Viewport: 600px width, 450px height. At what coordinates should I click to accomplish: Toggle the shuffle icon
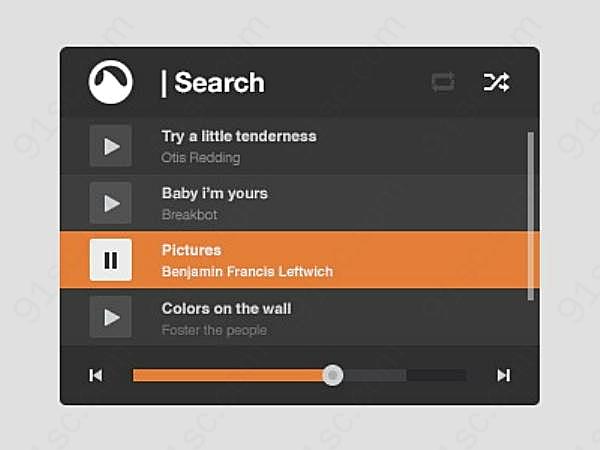[x=496, y=82]
